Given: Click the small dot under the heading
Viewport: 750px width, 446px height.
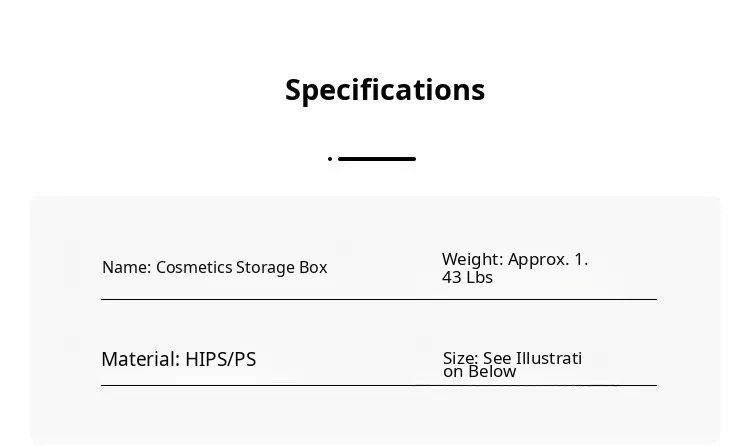Looking at the screenshot, I should [330, 159].
